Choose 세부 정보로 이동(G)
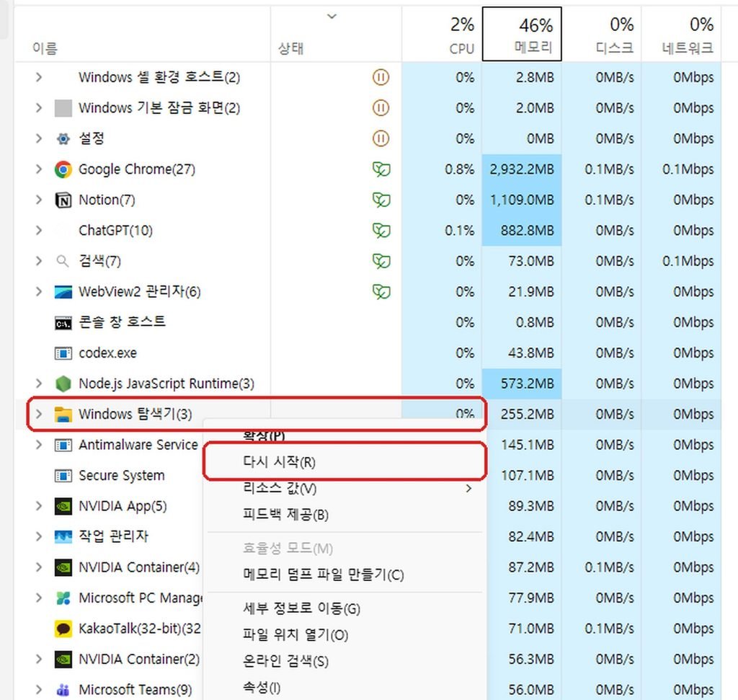The height and width of the screenshot is (700, 738). [345, 608]
